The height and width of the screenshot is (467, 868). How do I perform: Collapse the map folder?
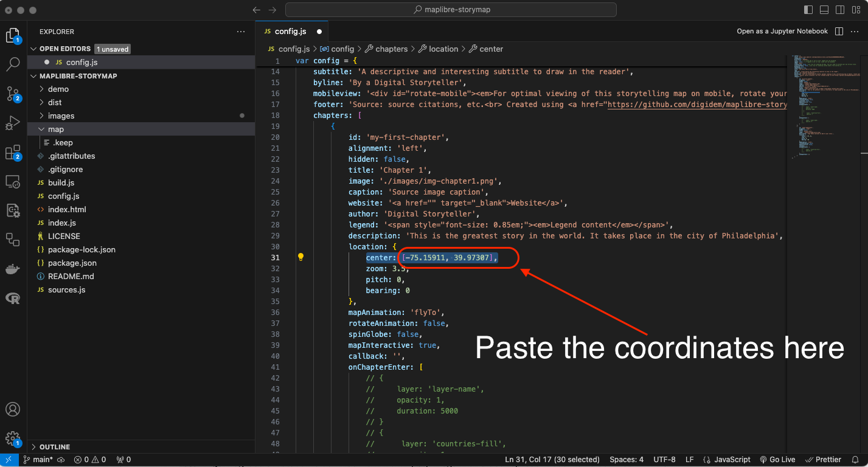pos(56,129)
